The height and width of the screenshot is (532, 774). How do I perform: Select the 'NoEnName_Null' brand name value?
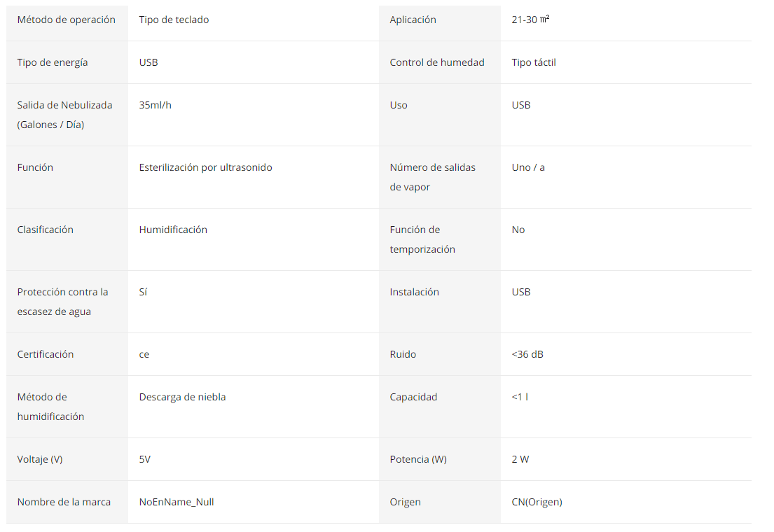coord(177,502)
